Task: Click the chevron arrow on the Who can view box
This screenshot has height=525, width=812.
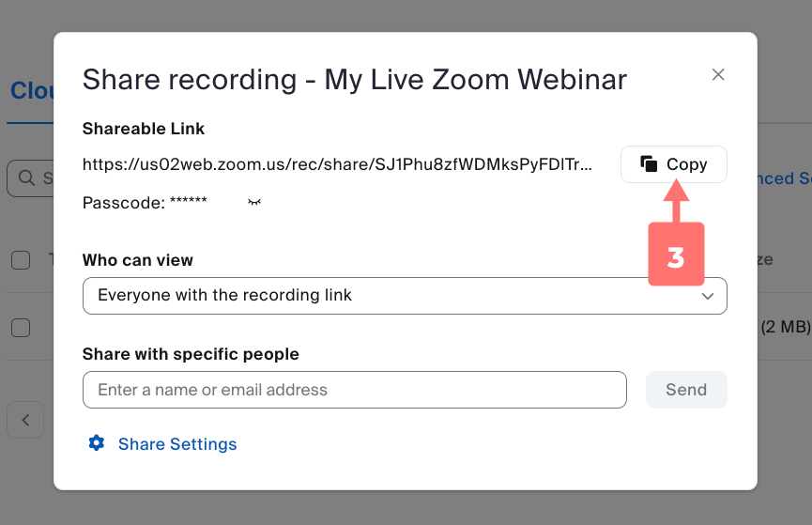Action: [x=709, y=296]
